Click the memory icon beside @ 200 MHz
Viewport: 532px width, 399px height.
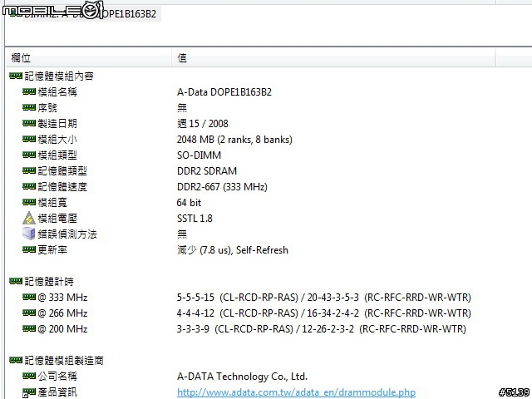click(x=29, y=328)
